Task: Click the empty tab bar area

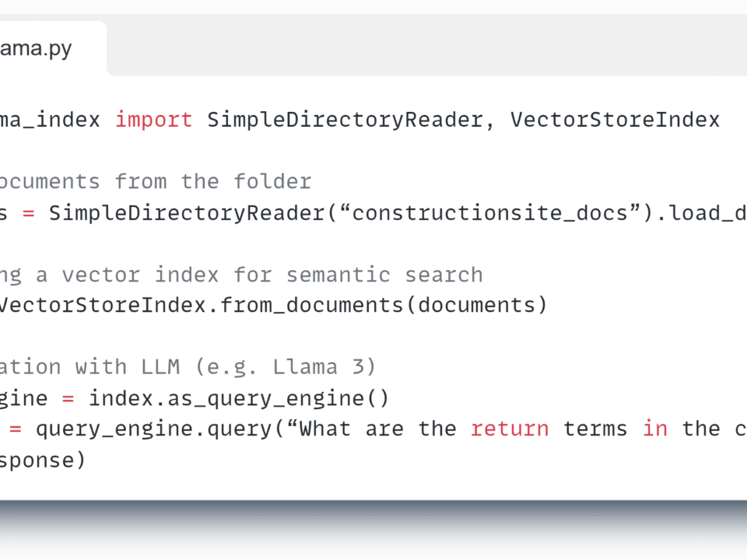Action: tap(428, 48)
